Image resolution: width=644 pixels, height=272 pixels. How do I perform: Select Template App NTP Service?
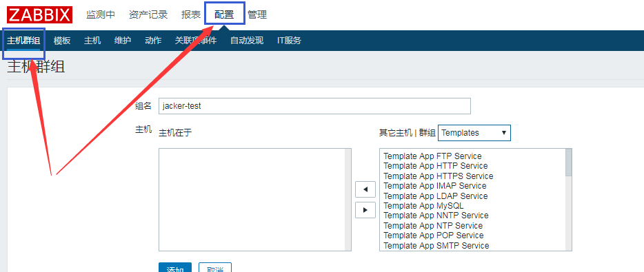(433, 226)
